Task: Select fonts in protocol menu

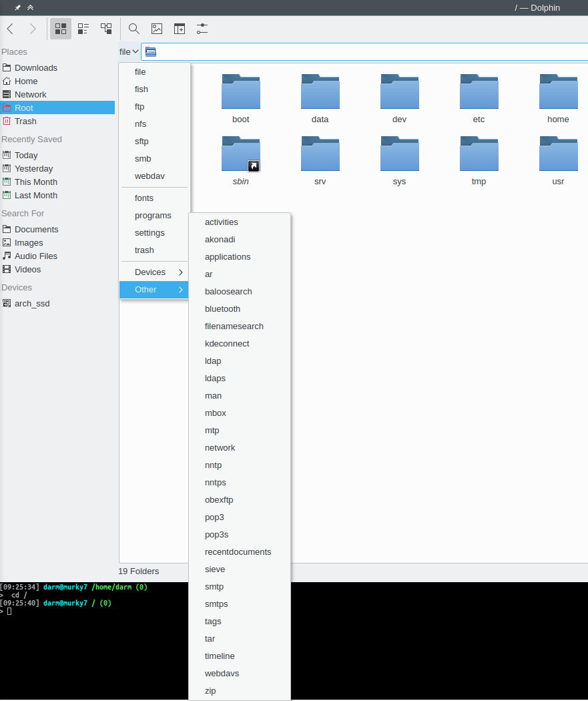Action: (154, 198)
